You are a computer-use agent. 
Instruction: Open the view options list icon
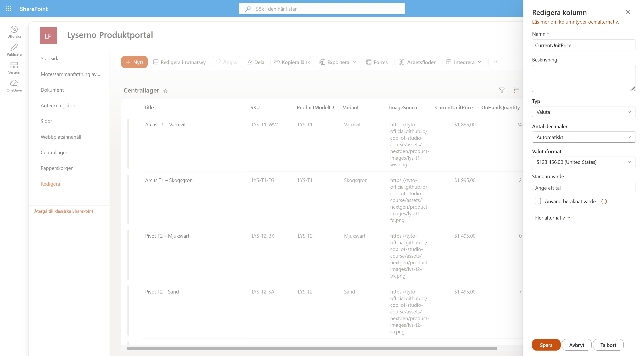516,90
